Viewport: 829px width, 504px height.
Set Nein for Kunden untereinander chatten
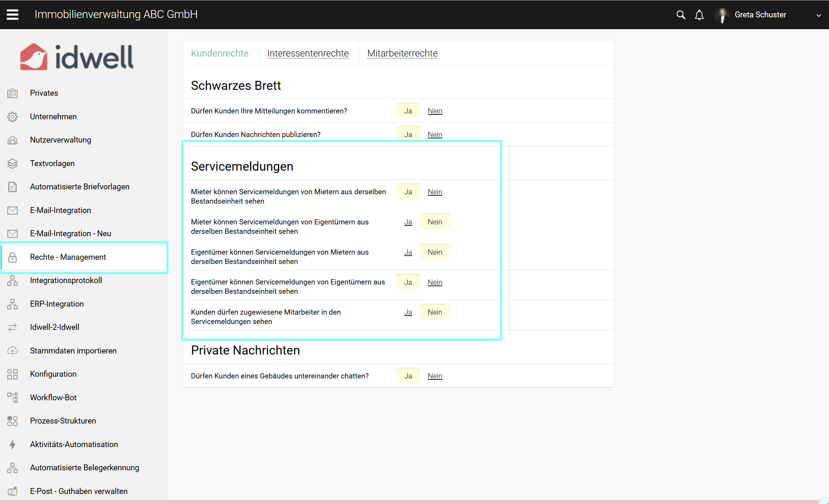[435, 376]
